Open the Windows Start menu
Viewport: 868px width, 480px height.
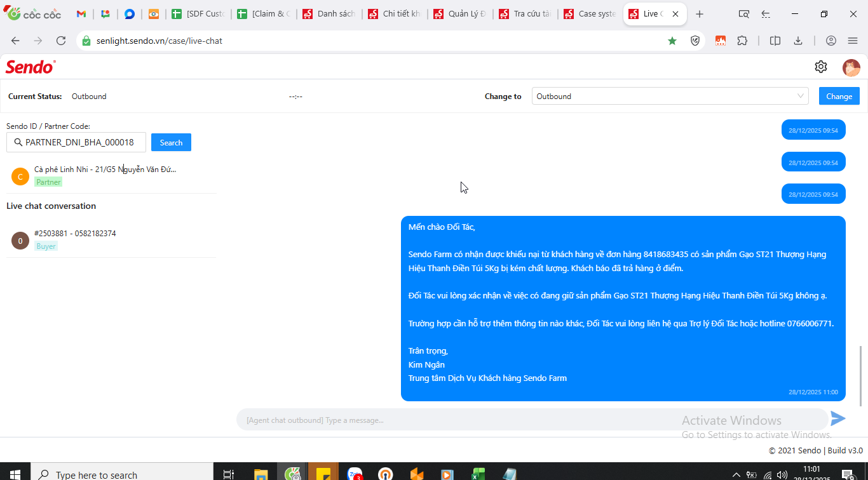coord(15,474)
